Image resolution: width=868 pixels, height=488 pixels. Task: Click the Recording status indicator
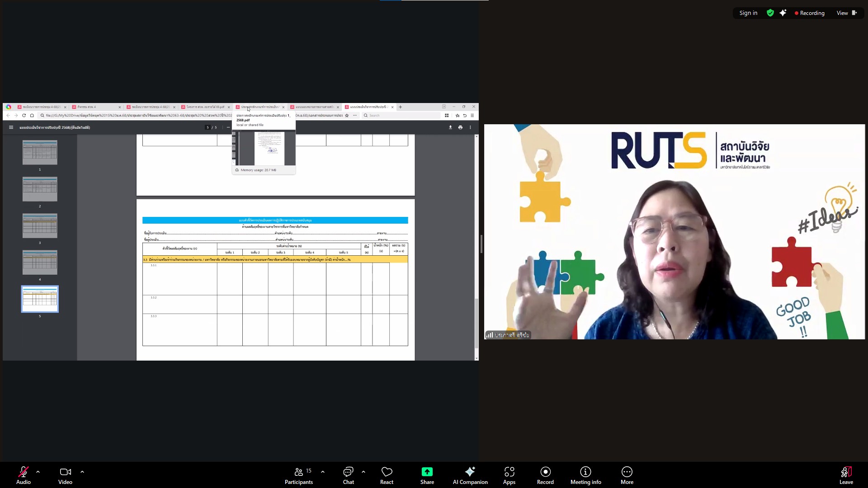[x=809, y=13]
